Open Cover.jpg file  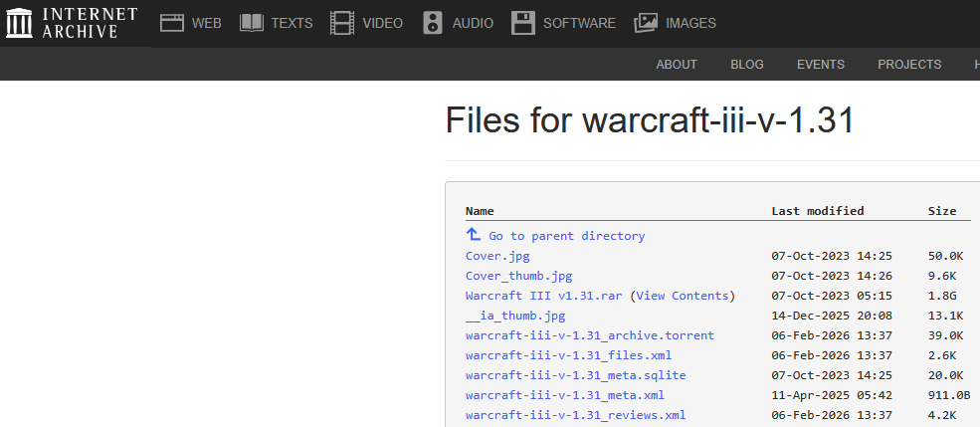497,256
